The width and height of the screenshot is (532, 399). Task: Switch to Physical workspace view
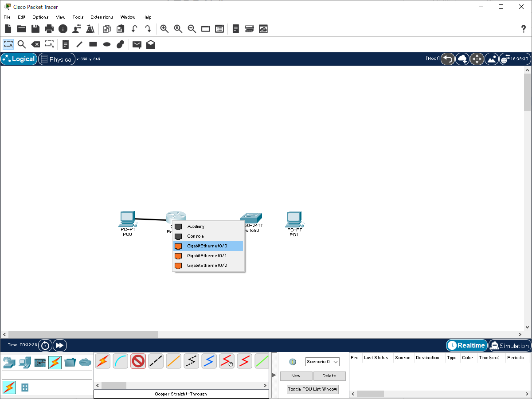(x=56, y=59)
